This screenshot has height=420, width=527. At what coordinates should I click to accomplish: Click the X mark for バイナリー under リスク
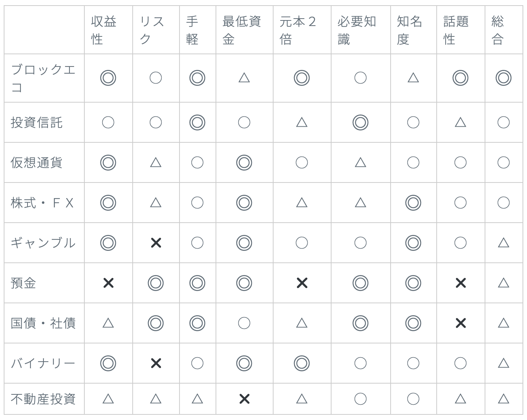pos(156,363)
